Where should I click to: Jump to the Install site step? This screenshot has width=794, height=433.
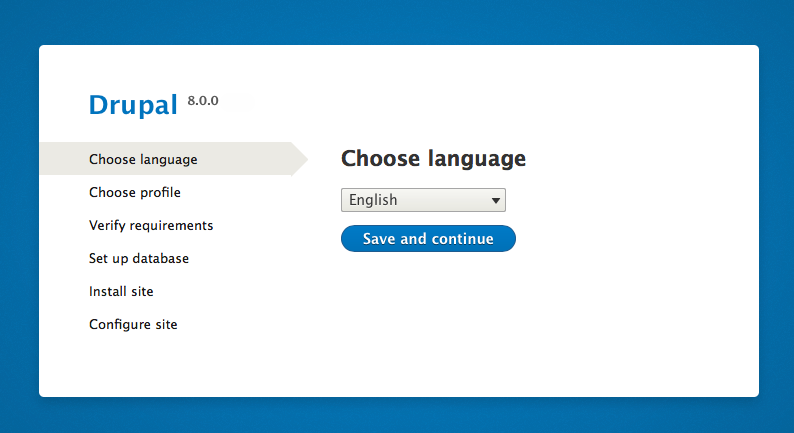[121, 291]
